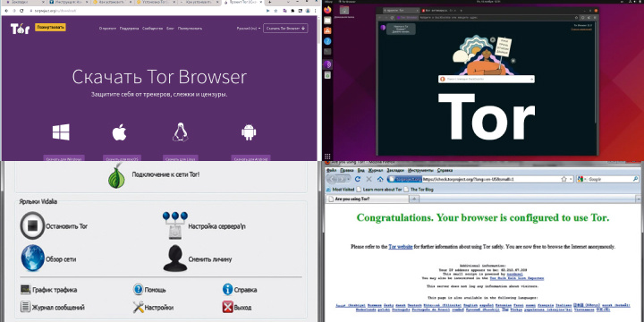644x322 pixels.
Task: Click Сменить личину silhouette in Vidalia
Action: (175, 258)
